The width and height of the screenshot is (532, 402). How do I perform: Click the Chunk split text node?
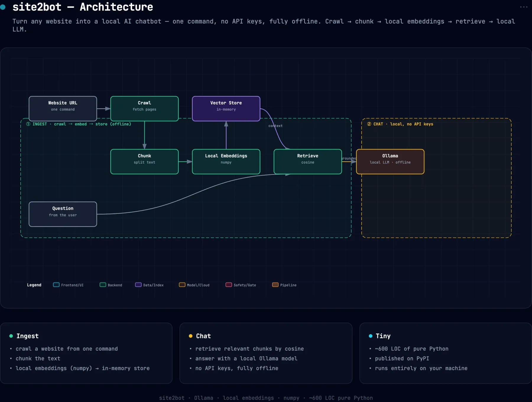point(144,162)
